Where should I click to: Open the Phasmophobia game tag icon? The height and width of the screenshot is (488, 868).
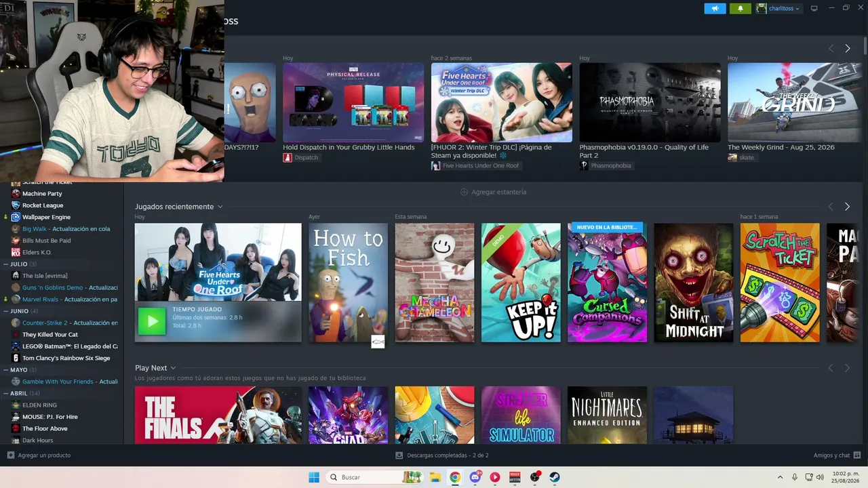584,165
